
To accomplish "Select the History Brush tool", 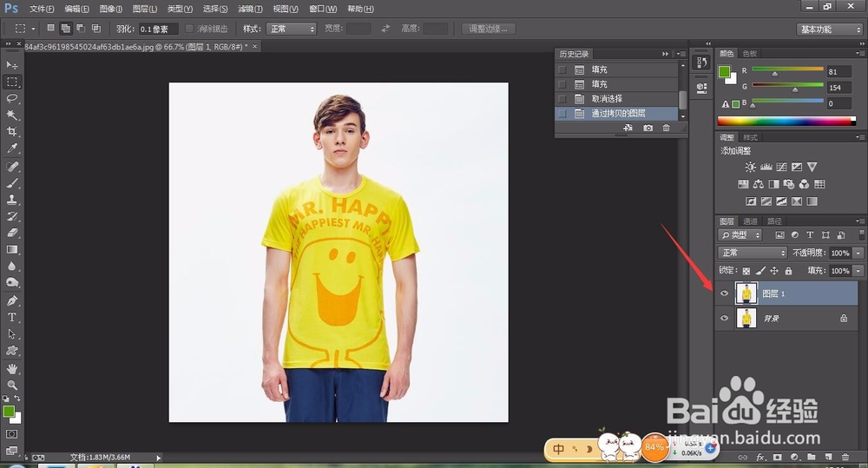I will tap(11, 216).
